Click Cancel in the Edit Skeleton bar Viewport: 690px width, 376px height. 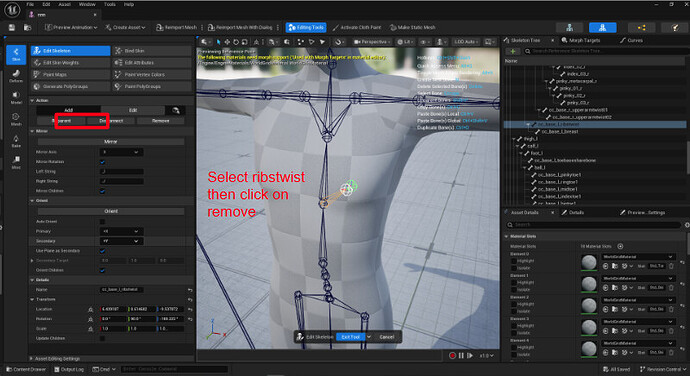click(386, 337)
